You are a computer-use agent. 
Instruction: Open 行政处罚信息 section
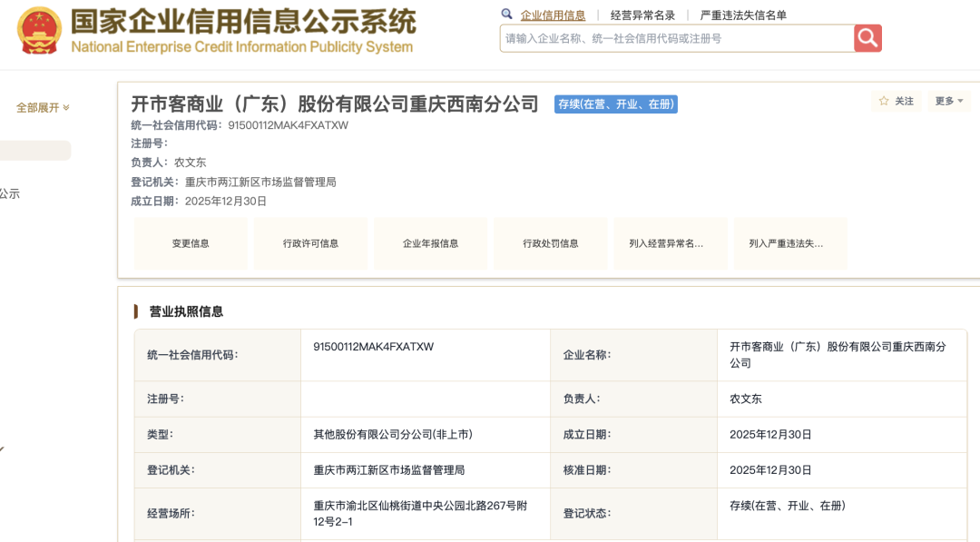click(551, 243)
